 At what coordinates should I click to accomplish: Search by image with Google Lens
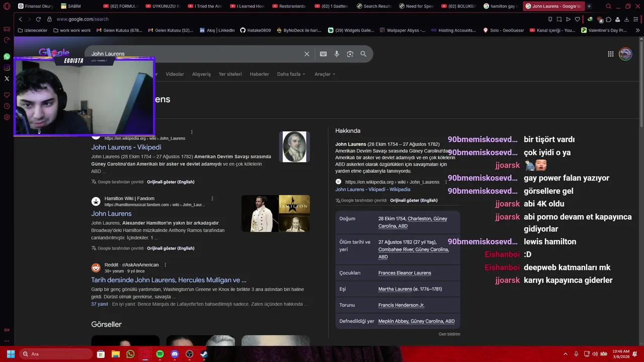point(350,54)
